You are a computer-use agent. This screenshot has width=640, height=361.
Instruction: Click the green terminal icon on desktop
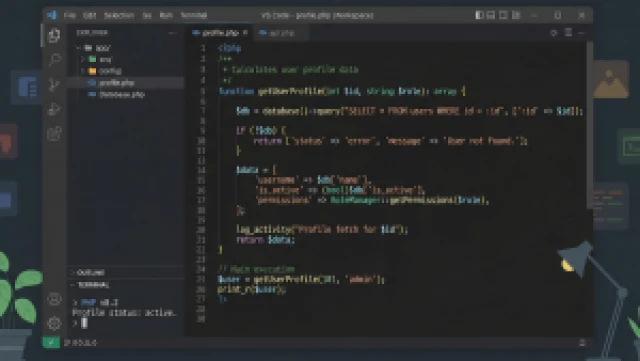point(630,146)
